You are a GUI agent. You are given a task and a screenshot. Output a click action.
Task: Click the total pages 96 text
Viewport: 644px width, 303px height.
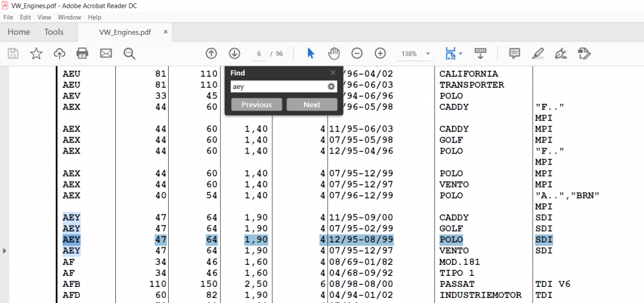(279, 54)
